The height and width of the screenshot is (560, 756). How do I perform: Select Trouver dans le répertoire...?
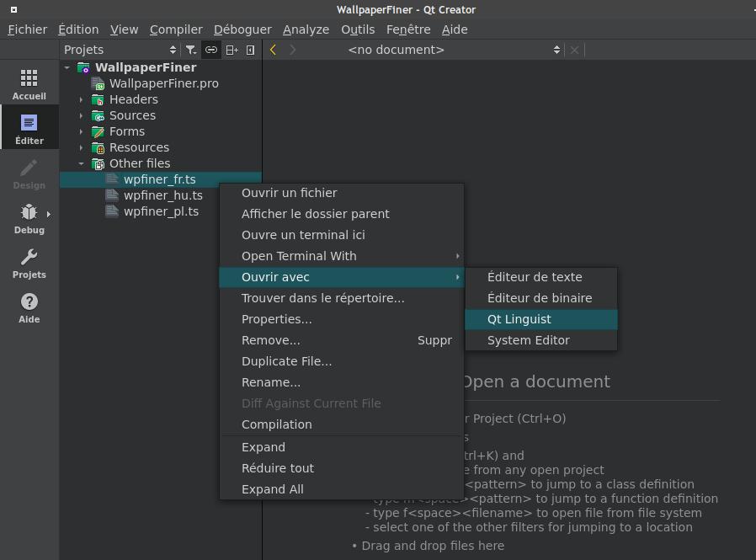point(341,298)
